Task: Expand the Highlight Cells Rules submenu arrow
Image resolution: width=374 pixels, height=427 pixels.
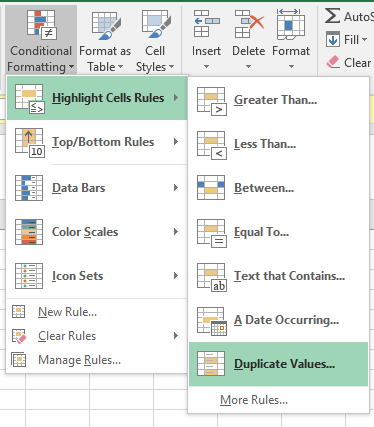Action: point(176,98)
